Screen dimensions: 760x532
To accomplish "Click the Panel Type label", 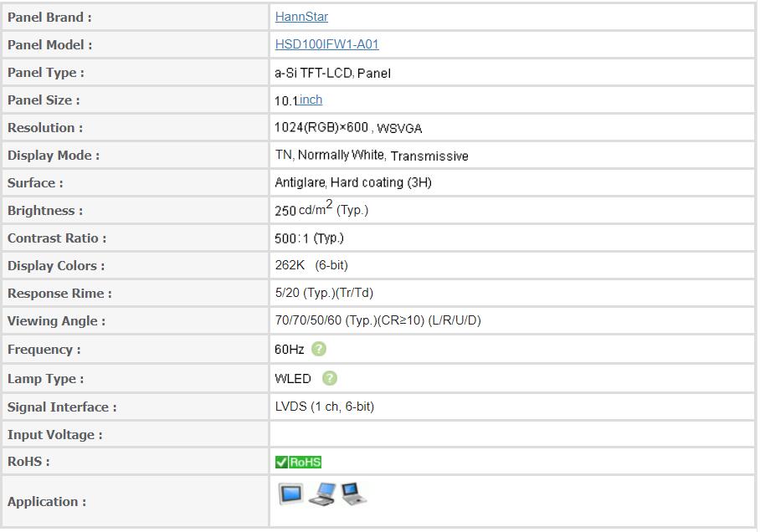I will pyautogui.click(x=45, y=73).
